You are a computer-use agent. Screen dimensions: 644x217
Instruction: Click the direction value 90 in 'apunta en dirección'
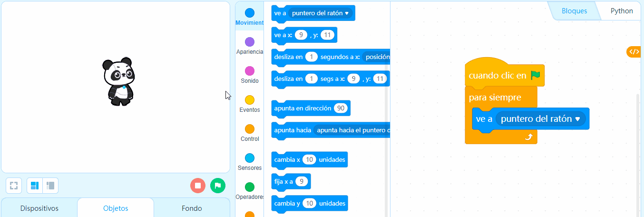coord(341,108)
